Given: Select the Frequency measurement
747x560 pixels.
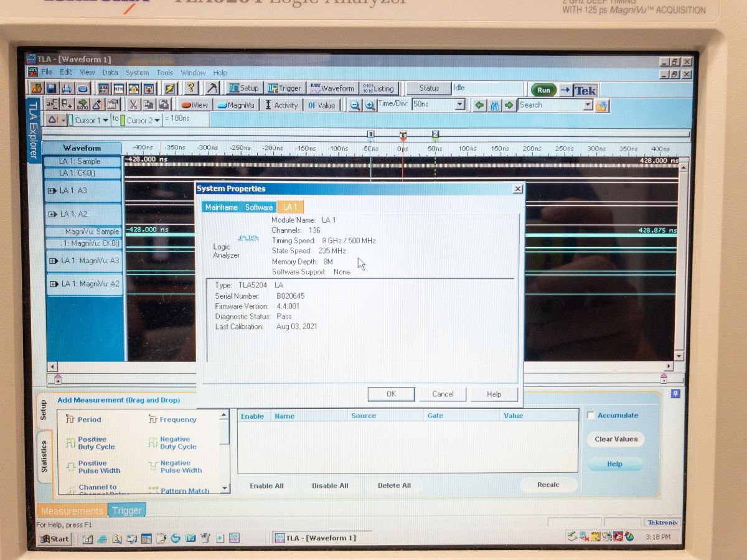Looking at the screenshot, I should tap(172, 419).
